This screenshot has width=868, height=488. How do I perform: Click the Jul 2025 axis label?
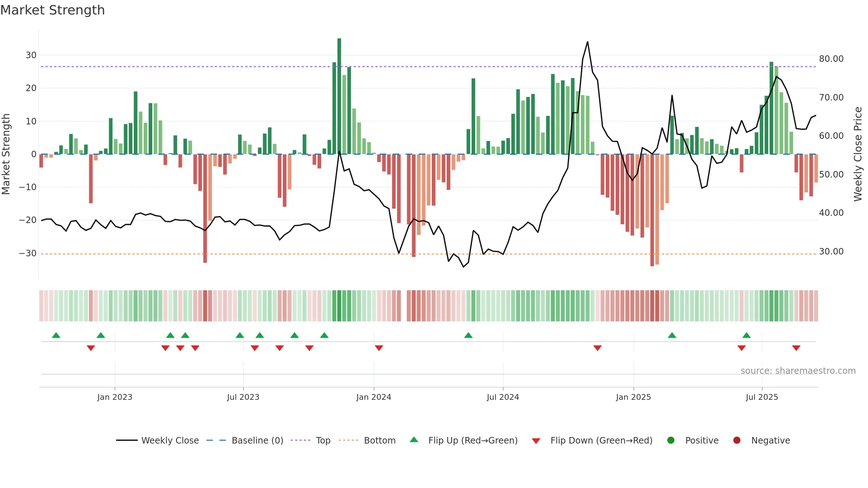coord(762,397)
